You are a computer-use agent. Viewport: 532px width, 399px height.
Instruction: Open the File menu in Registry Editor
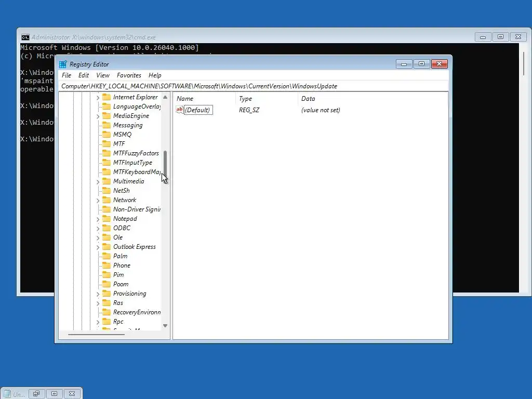[66, 75]
